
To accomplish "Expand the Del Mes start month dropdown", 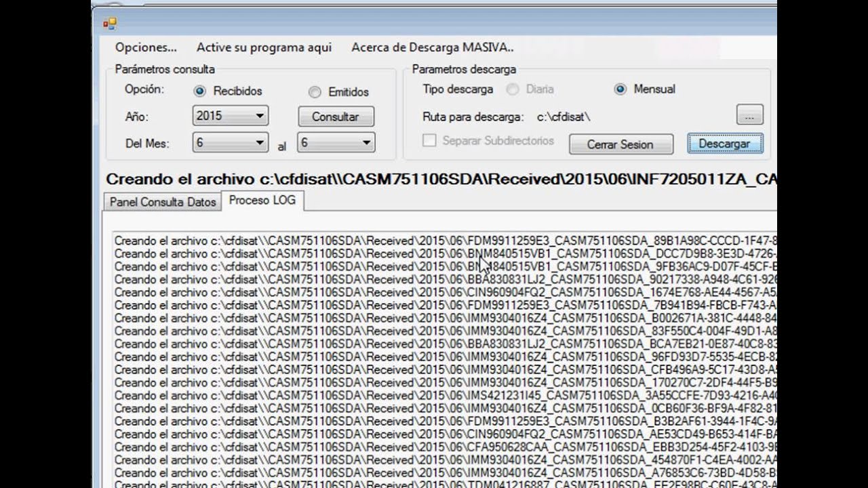I will click(x=231, y=142).
